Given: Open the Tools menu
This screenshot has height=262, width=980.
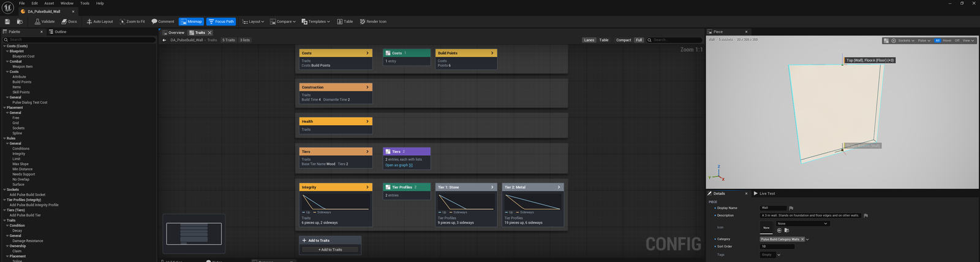Looking at the screenshot, I should (x=85, y=3).
